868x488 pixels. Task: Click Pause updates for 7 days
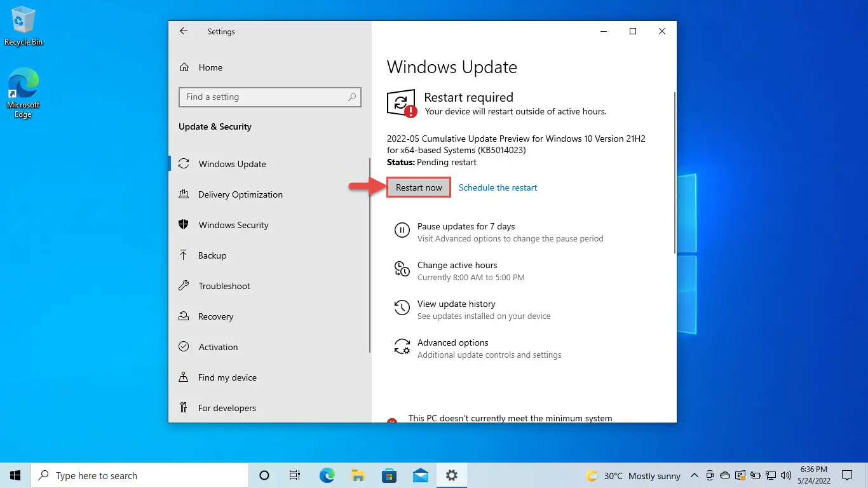pyautogui.click(x=466, y=226)
